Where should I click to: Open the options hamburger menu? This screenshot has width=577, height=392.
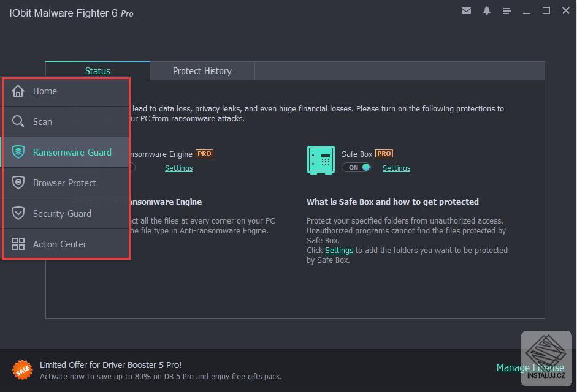[x=506, y=11]
